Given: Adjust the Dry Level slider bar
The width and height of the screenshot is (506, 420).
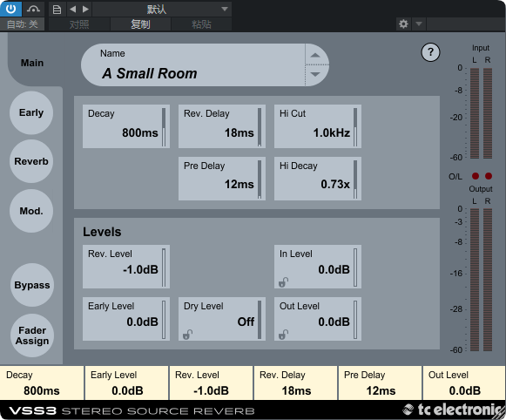Looking at the screenshot, I should click(x=260, y=320).
